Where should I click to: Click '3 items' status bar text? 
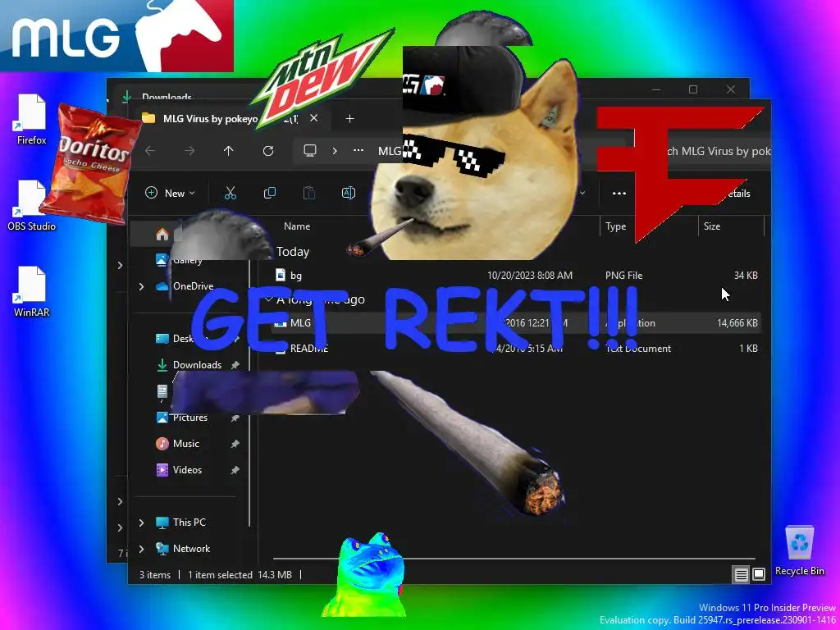(155, 575)
